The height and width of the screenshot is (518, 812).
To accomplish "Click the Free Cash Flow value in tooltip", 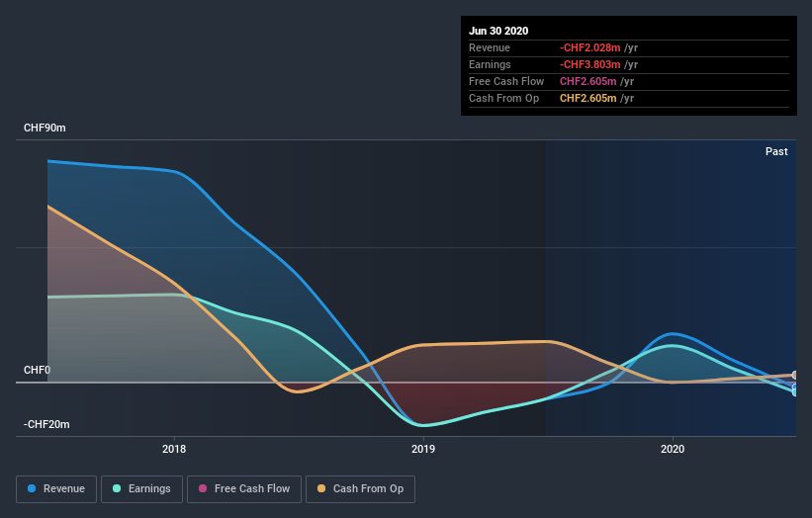I will point(587,81).
